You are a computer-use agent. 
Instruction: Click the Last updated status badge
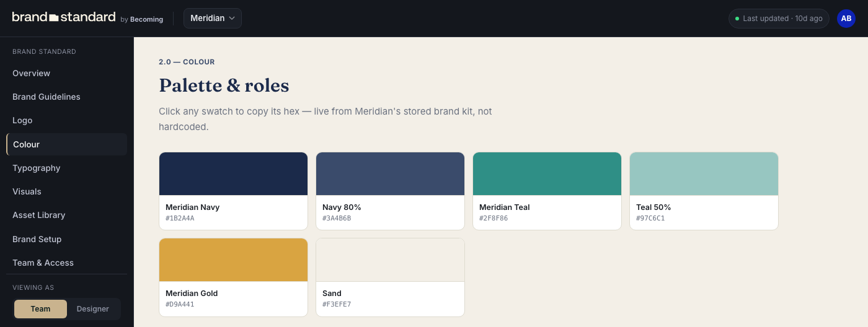[x=779, y=19]
